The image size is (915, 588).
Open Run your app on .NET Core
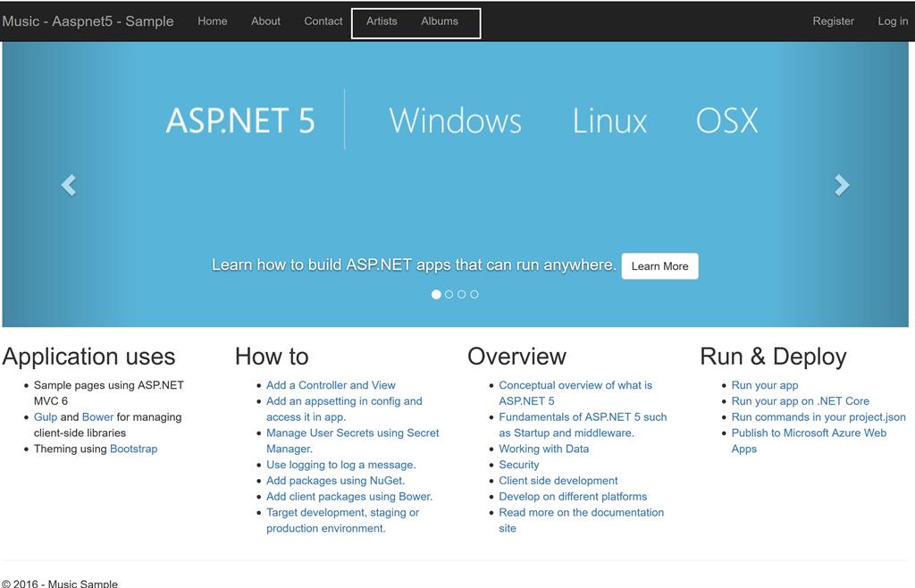point(800,401)
